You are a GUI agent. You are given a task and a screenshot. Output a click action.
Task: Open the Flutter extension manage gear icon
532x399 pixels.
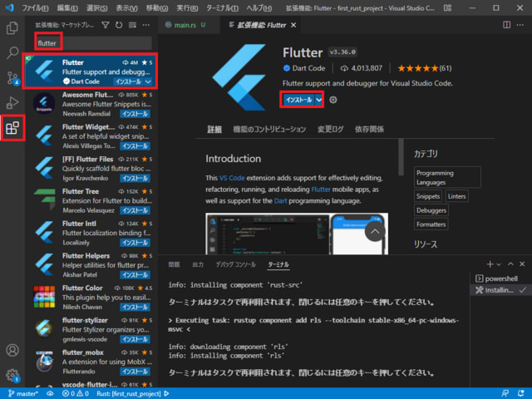point(333,100)
